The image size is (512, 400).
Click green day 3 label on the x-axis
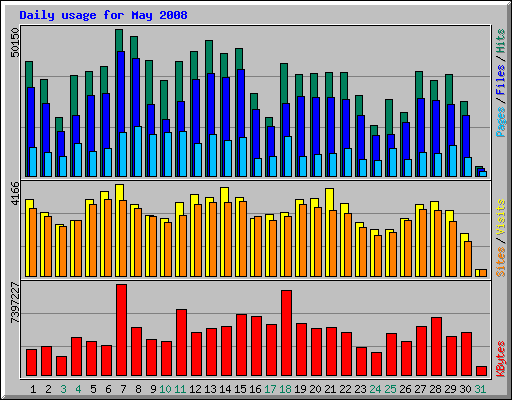pos(63,389)
